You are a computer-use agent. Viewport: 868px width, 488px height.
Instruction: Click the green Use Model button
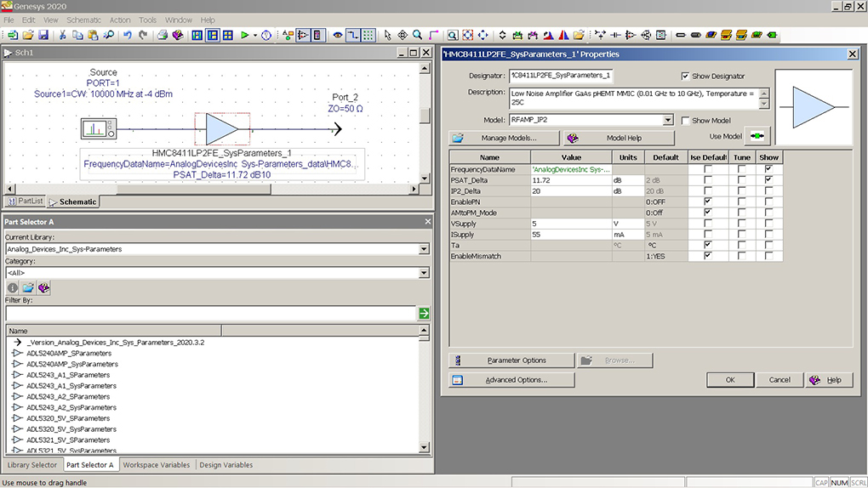pyautogui.click(x=757, y=137)
